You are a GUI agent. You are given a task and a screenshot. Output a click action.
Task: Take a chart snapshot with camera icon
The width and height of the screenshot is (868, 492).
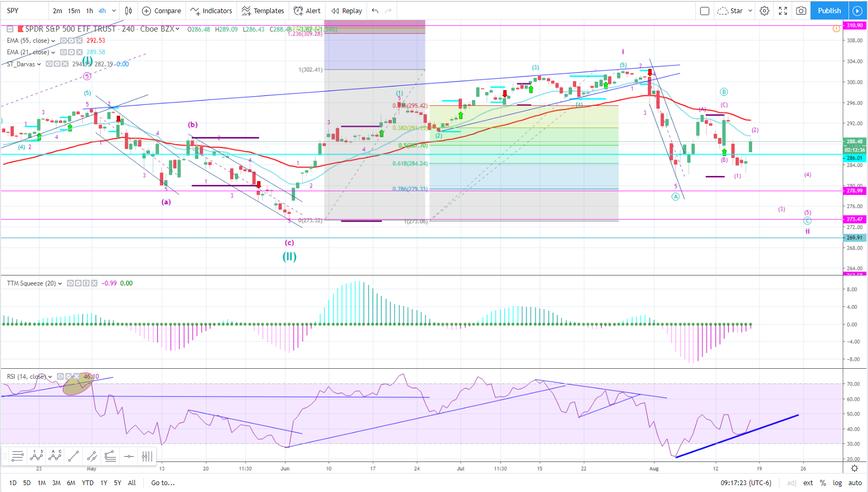[801, 11]
